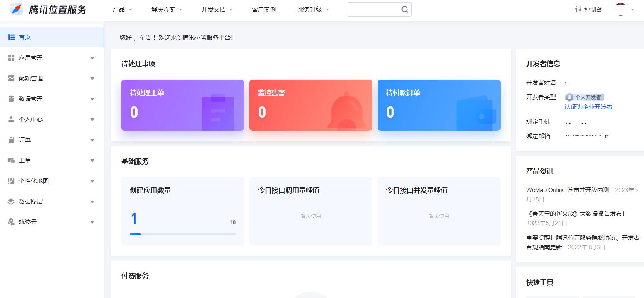Click the 付费服务 section heading

[135, 276]
